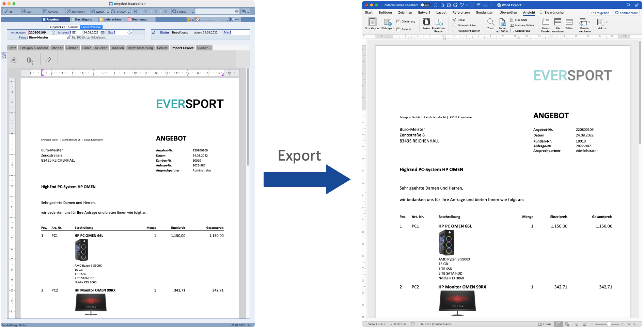This screenshot has width=644, height=329.
Task: Select Weblayout view icon in ribbon
Action: [388, 22]
